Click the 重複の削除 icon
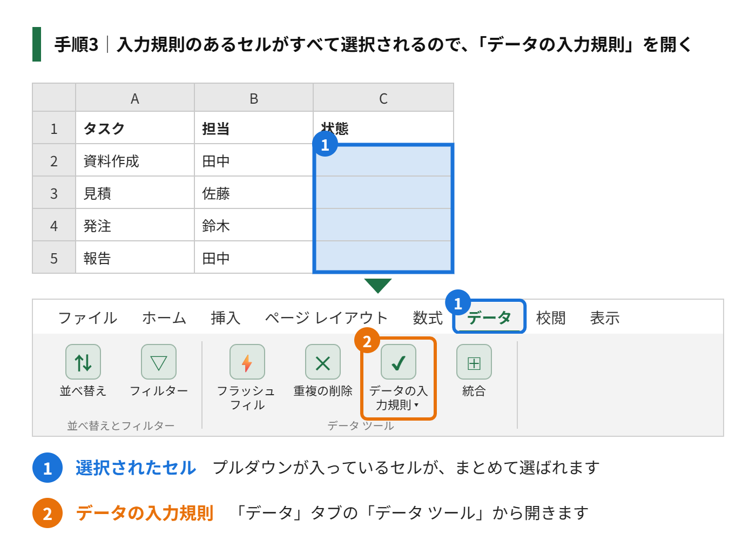 323,362
